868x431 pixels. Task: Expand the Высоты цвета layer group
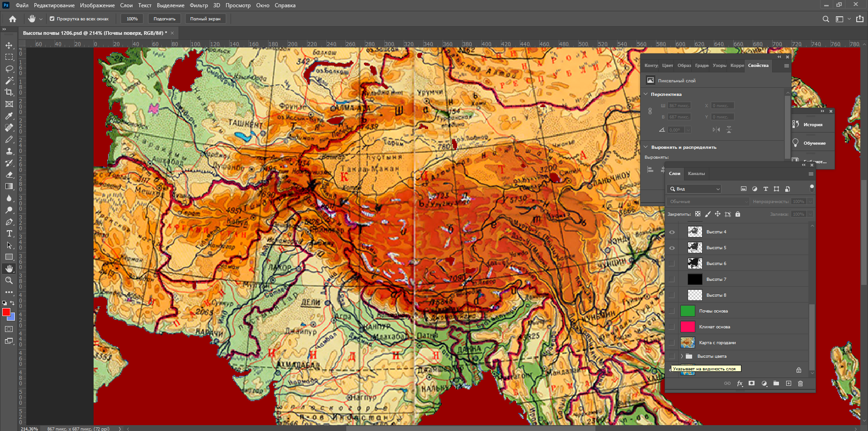[x=682, y=356]
